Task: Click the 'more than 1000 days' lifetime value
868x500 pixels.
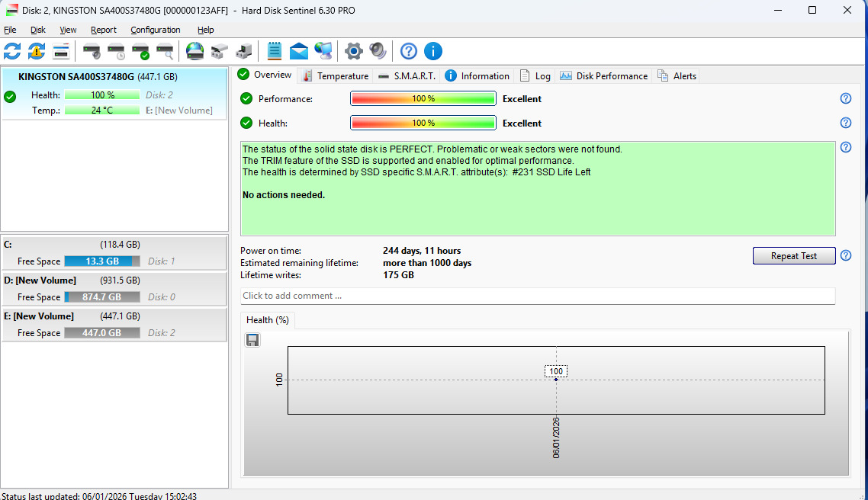Action: 427,263
